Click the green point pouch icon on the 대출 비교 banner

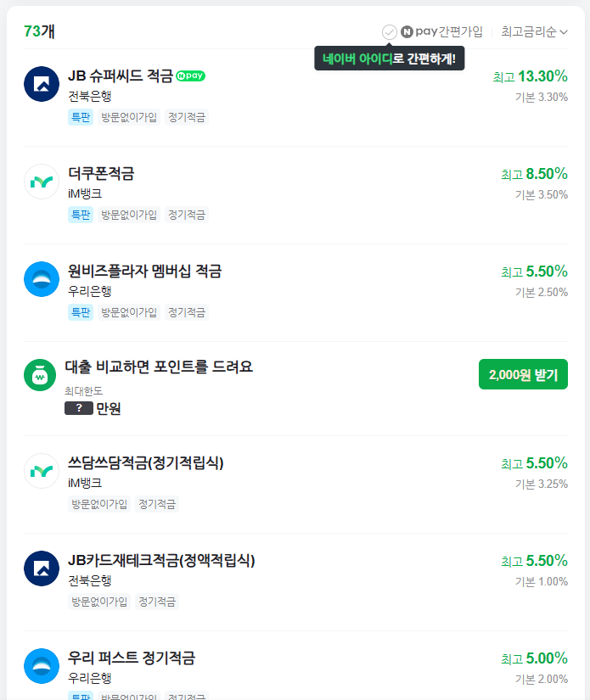click(x=41, y=374)
